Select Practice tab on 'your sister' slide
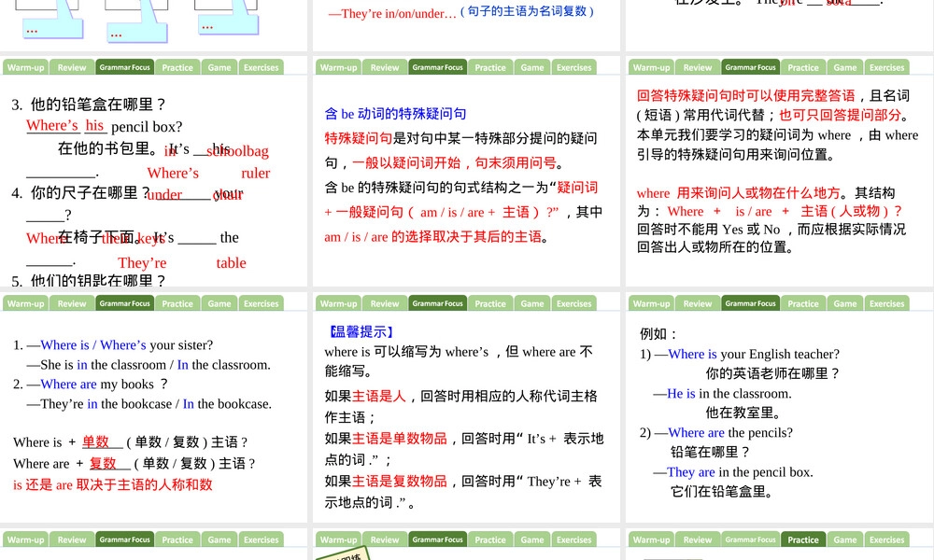The height and width of the screenshot is (560, 934). tap(177, 303)
